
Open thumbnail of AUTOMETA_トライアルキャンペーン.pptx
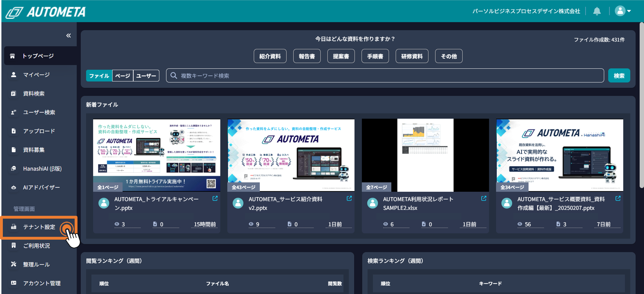tap(157, 155)
